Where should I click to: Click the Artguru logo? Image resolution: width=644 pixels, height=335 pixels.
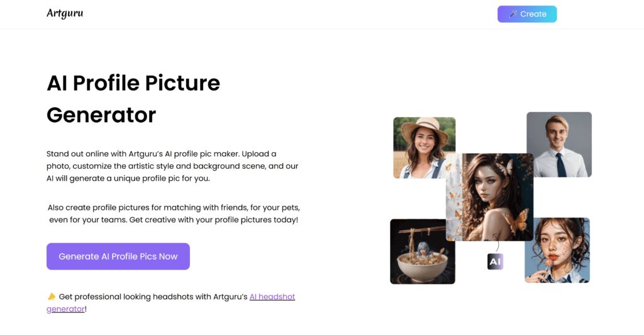[x=65, y=14]
